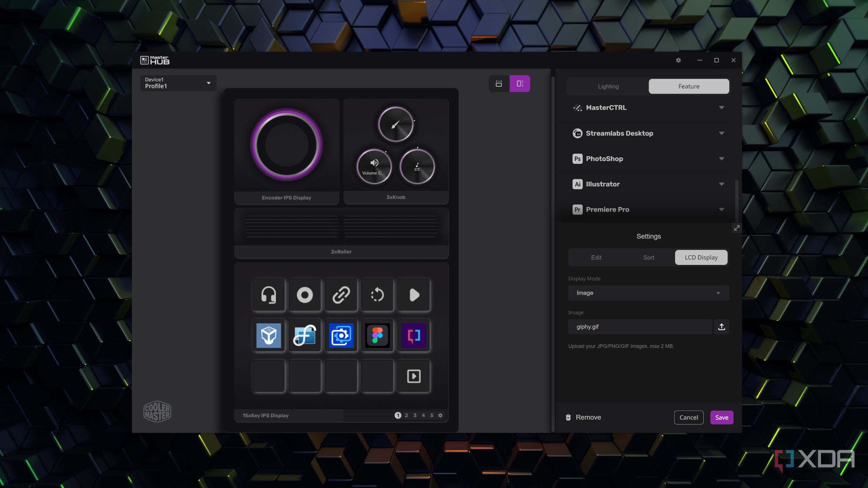Open the Display Mode Image dropdown
The width and height of the screenshot is (868, 488).
tap(648, 293)
